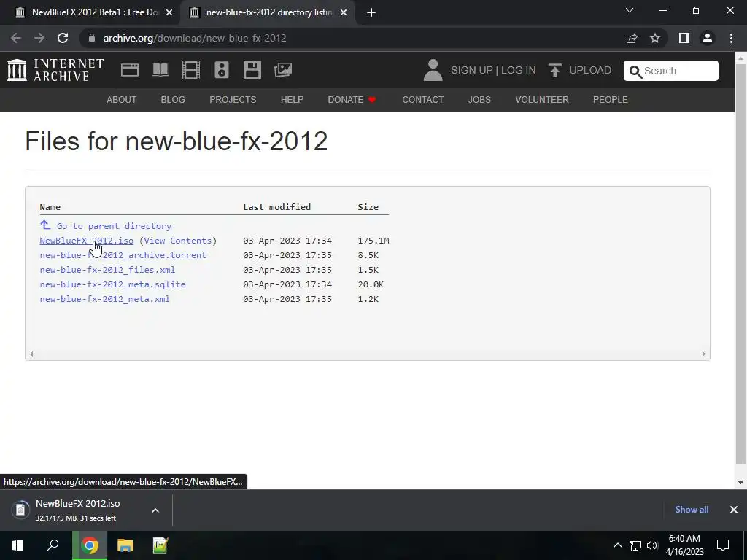Click the address bar URL
Image resolution: width=747 pixels, height=560 pixels.
(x=194, y=38)
